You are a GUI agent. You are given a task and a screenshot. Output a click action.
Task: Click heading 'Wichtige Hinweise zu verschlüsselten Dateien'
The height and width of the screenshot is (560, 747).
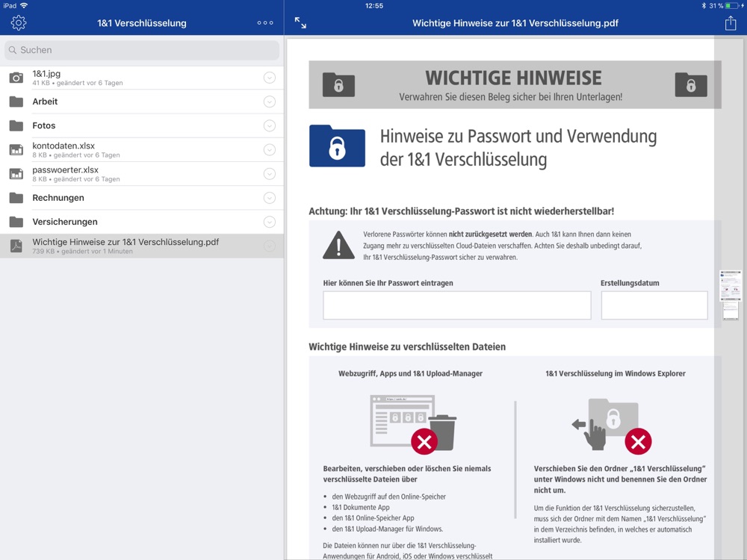point(407,346)
